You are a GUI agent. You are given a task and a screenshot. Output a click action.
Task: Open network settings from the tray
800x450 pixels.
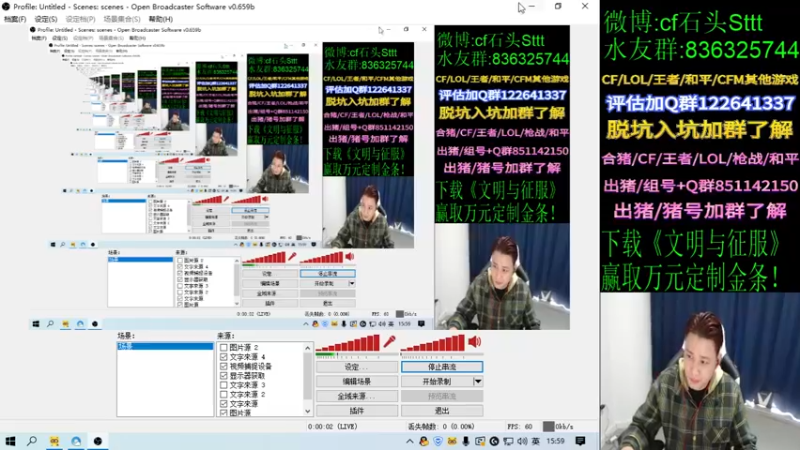508,441
